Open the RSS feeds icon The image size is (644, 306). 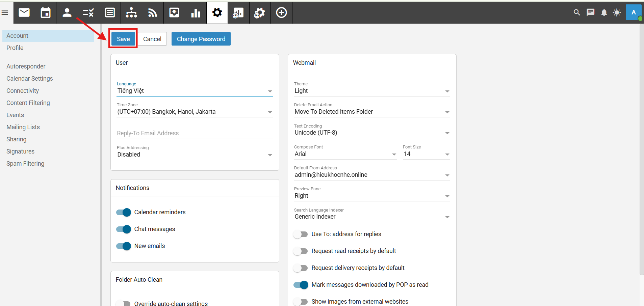(x=153, y=13)
